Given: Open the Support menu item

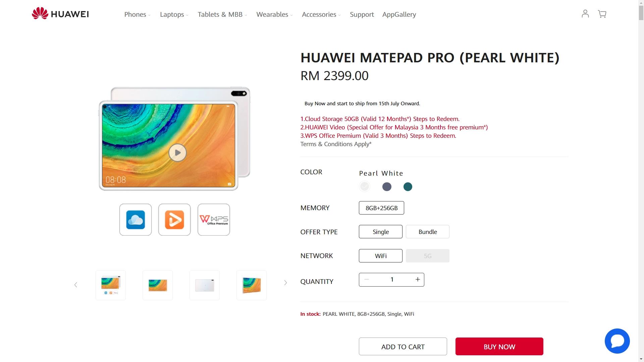Looking at the screenshot, I should 362,14.
